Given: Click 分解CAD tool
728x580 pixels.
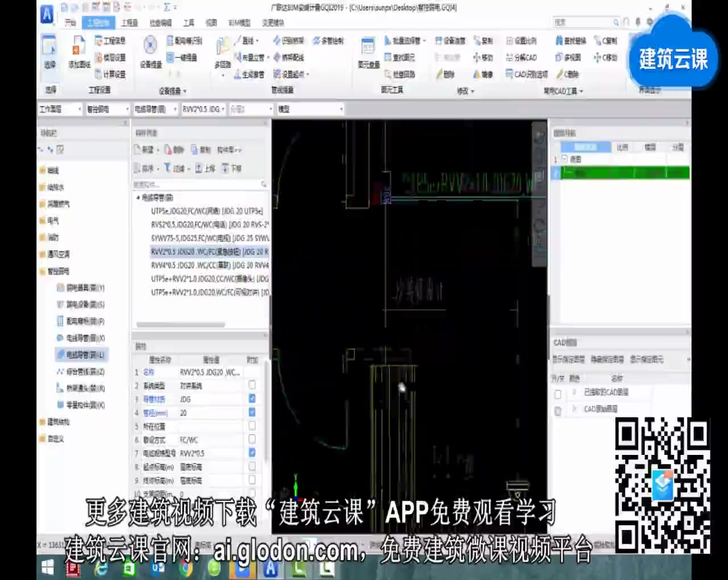Looking at the screenshot, I should click(521, 57).
